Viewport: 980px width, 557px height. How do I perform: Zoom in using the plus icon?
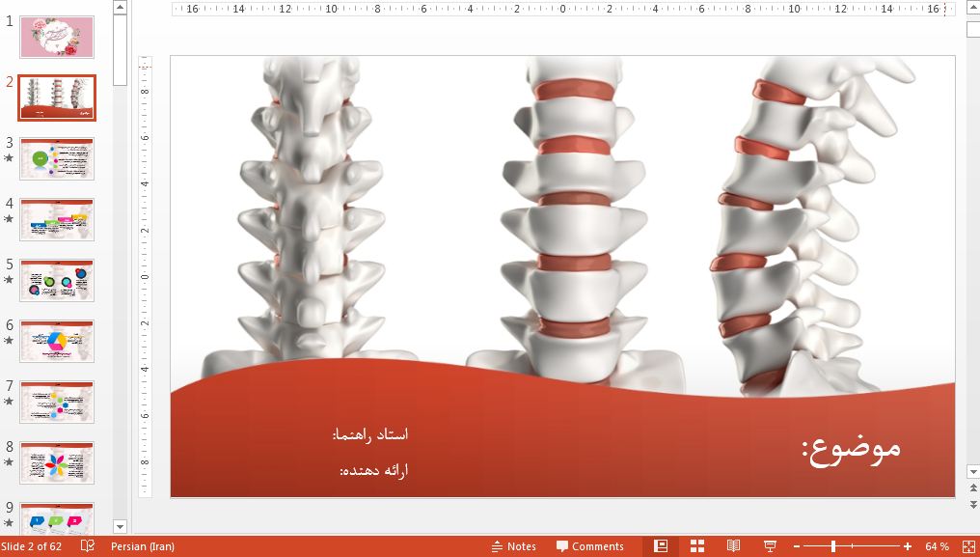click(907, 545)
